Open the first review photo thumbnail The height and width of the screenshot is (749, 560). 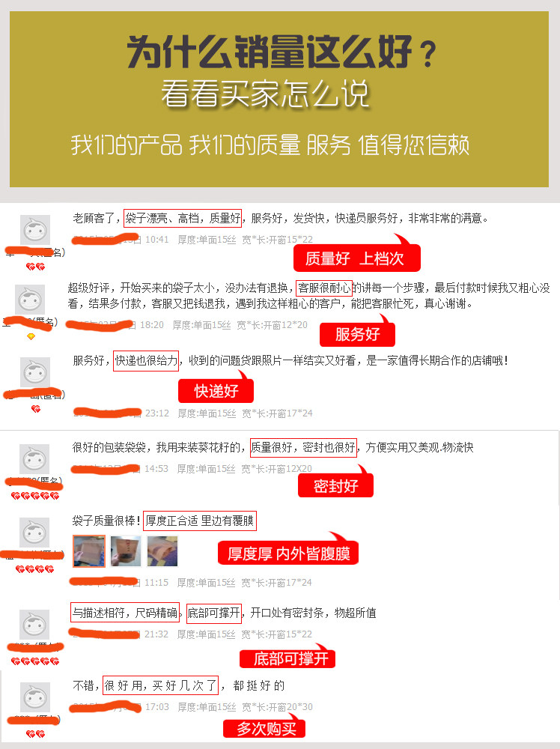pos(89,551)
